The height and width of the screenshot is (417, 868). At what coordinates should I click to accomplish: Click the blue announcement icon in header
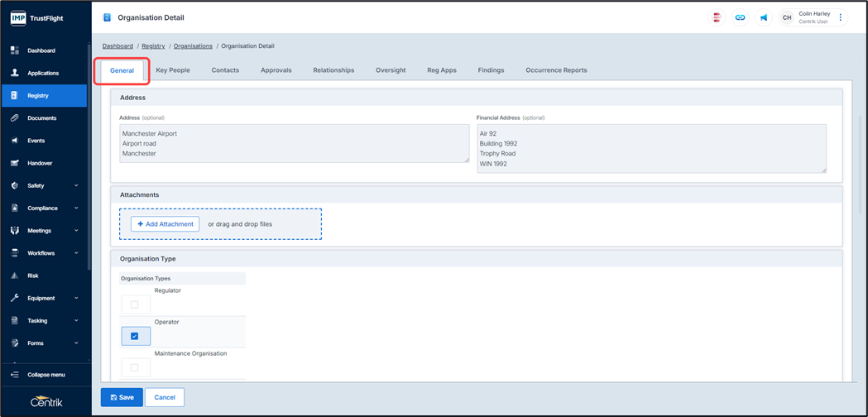click(x=764, y=17)
